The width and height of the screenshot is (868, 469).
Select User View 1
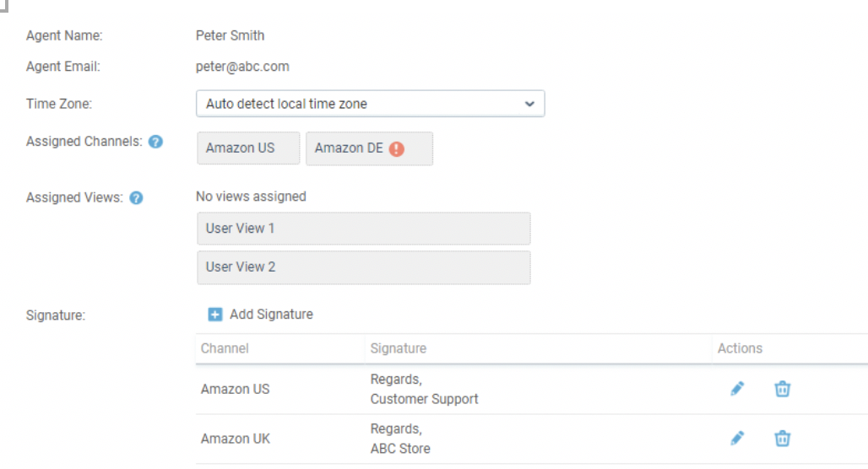tap(364, 229)
